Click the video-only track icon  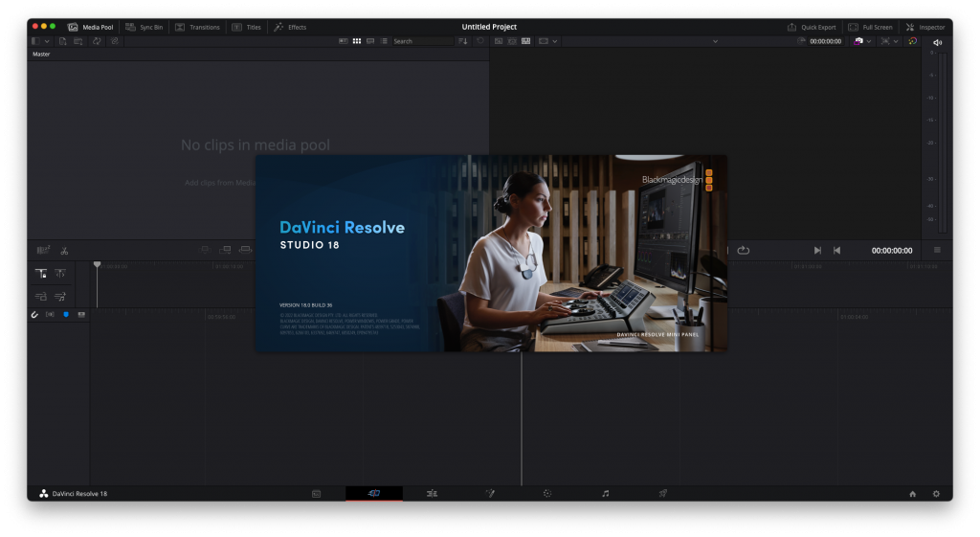[41, 297]
